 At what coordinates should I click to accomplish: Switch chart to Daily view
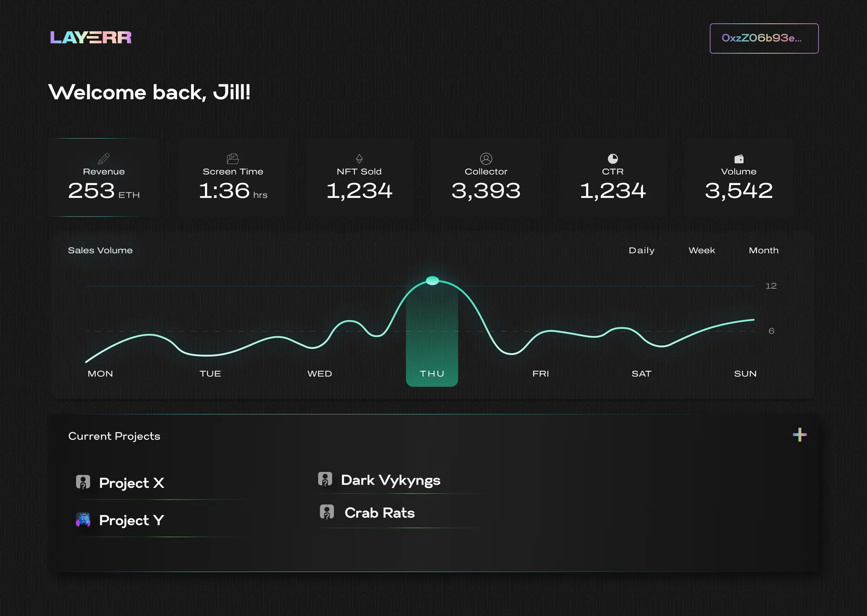pos(642,250)
